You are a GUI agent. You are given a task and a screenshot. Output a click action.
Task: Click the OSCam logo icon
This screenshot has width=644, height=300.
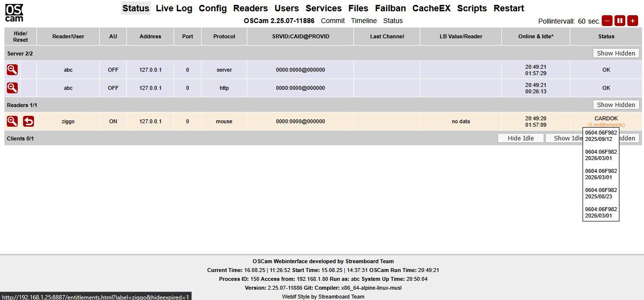coord(14,12)
